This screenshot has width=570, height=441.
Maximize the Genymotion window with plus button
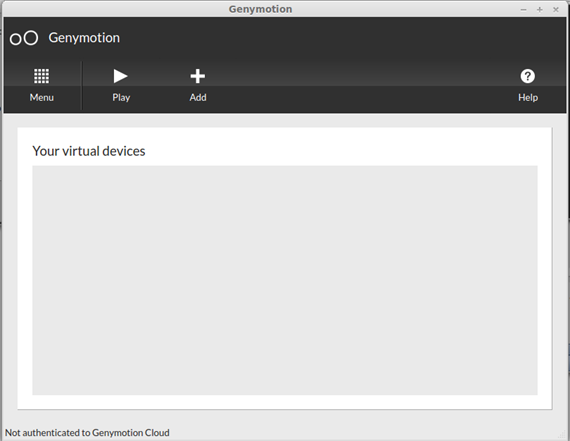(539, 10)
